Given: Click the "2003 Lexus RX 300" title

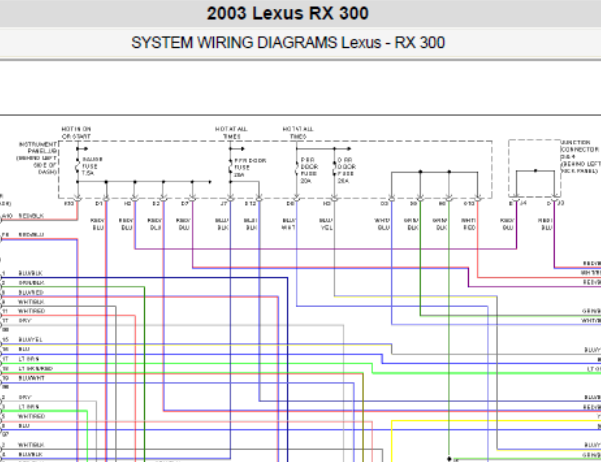Looking at the screenshot, I should click(287, 13).
